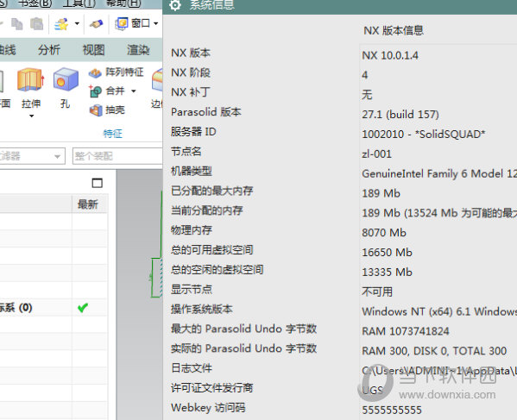Click the 系统信息 gear icon
The width and height of the screenshot is (517, 420).
click(x=174, y=5)
